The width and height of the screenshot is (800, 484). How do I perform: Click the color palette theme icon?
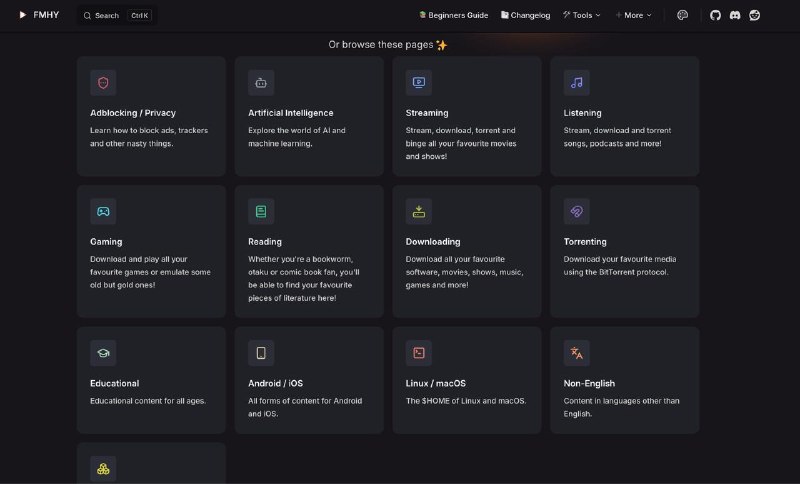tap(682, 15)
